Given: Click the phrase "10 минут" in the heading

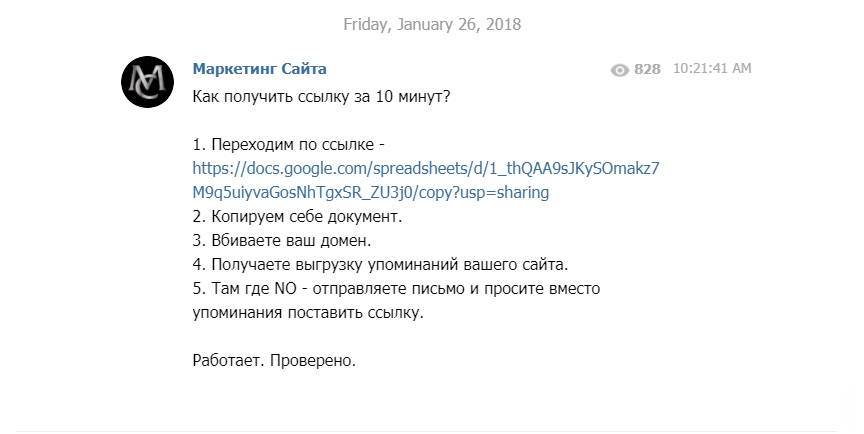Looking at the screenshot, I should point(423,96).
